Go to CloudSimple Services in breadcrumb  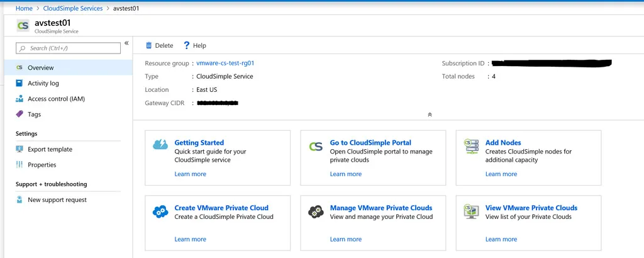click(73, 8)
